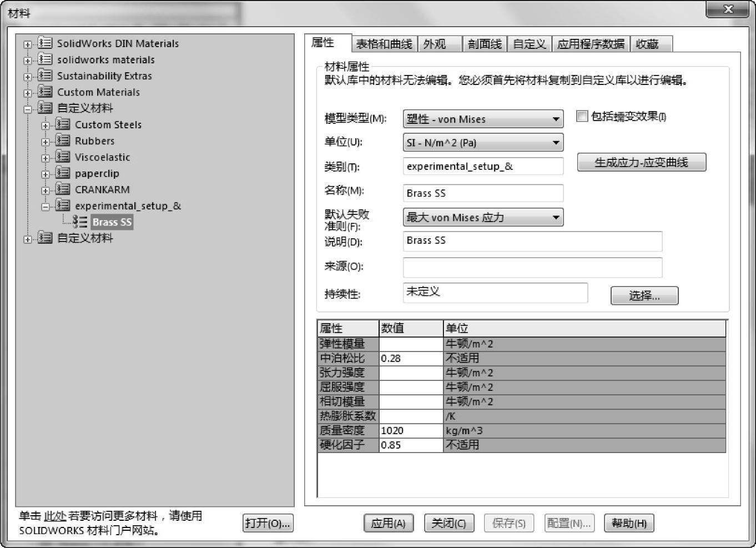This screenshot has width=756, height=548.
Task: Click the 持续性 field showing 未定义
Action: coord(495,293)
